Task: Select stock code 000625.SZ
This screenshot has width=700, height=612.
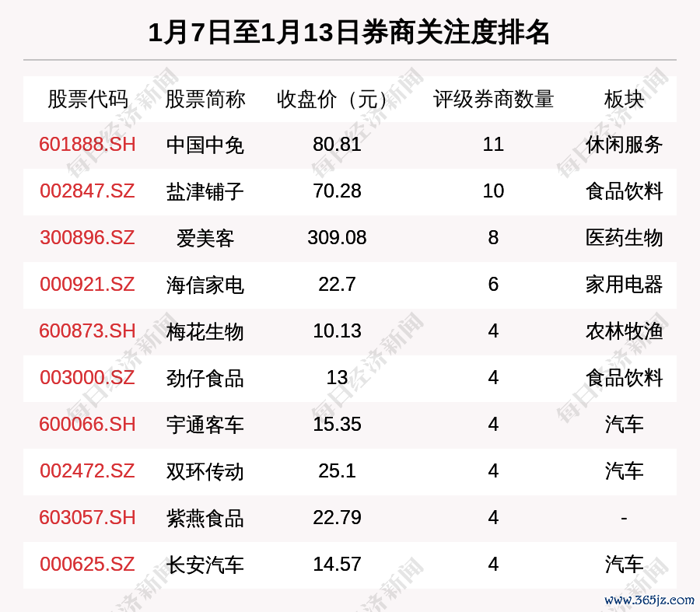Action: click(87, 565)
